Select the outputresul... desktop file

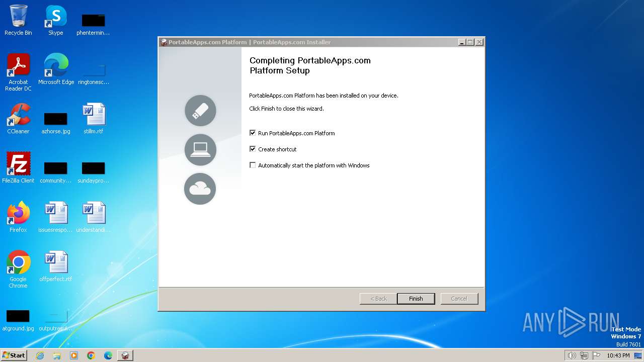tap(56, 321)
